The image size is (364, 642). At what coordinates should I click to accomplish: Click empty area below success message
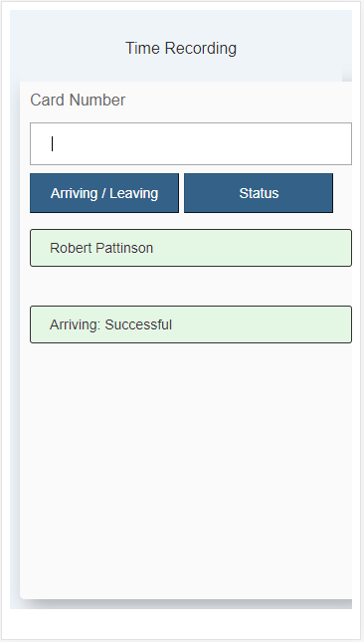click(x=188, y=467)
